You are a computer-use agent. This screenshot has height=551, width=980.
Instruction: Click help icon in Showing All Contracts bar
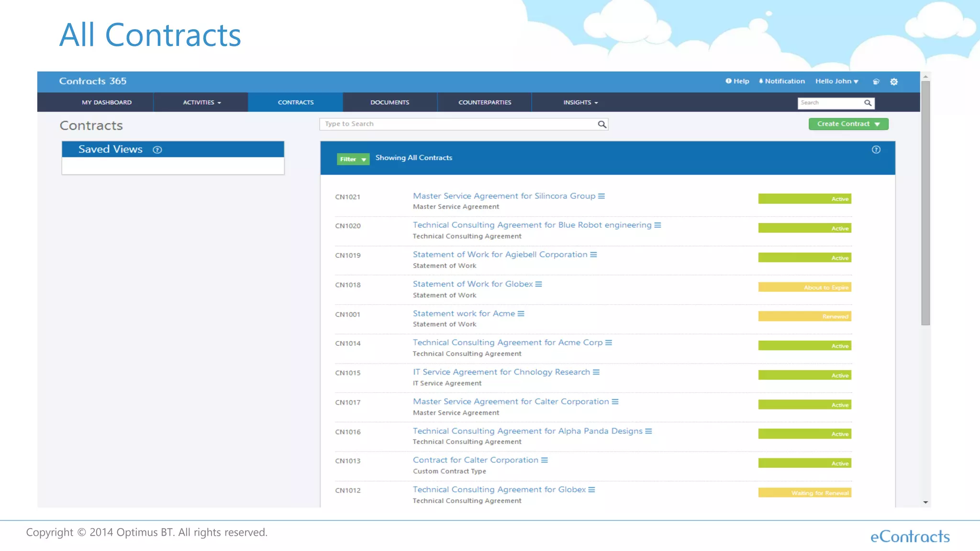[x=876, y=150]
